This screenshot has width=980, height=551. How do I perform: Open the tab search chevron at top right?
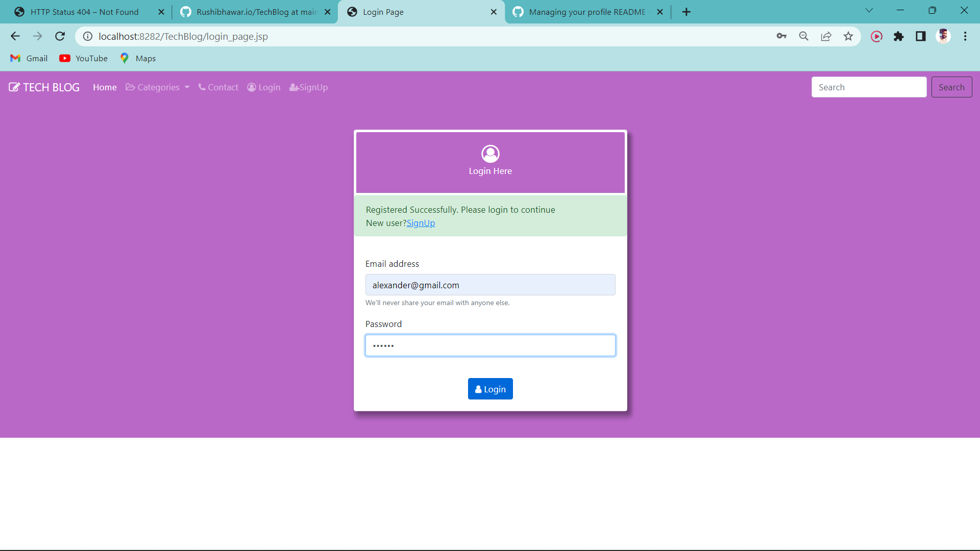click(x=869, y=10)
